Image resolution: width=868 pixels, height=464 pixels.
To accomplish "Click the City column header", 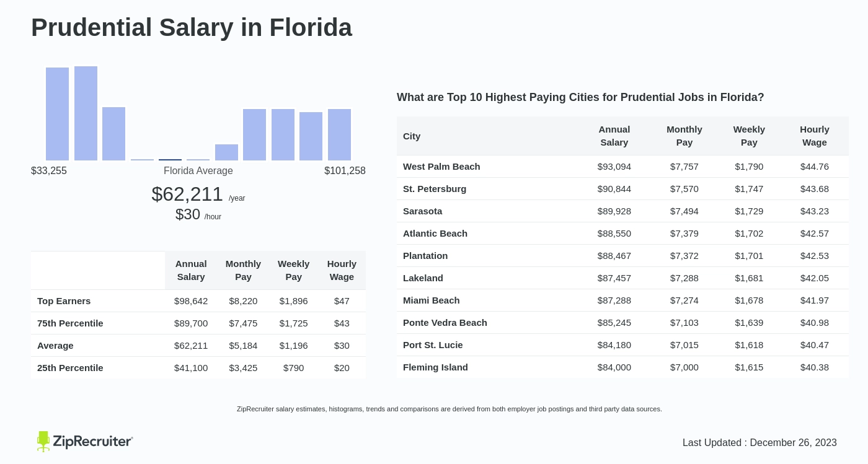I will [x=412, y=136].
